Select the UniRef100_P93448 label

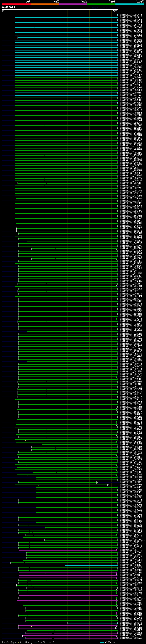pos(131,337)
